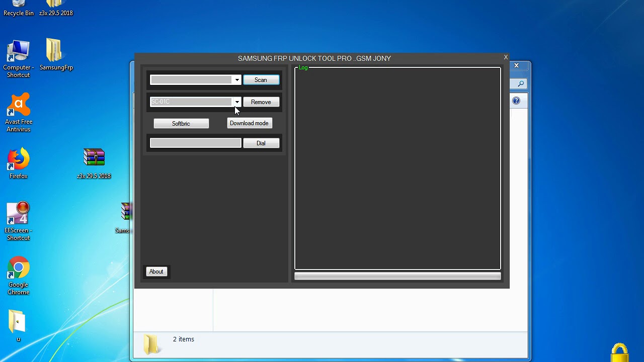The height and width of the screenshot is (362, 644).
Task: Click the progress bar below the log
Action: (x=397, y=276)
